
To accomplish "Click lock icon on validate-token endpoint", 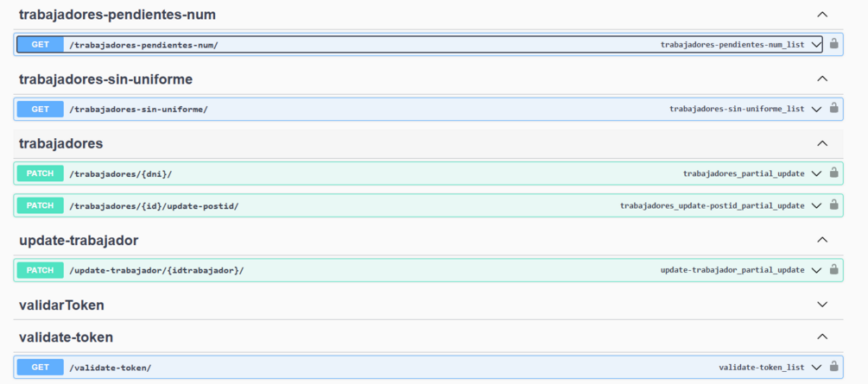I will click(833, 366).
